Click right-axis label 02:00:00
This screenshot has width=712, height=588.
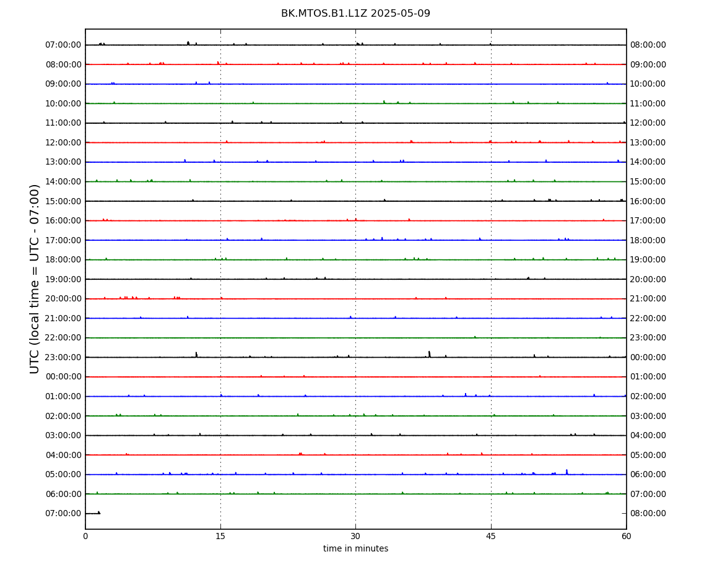pyautogui.click(x=648, y=396)
